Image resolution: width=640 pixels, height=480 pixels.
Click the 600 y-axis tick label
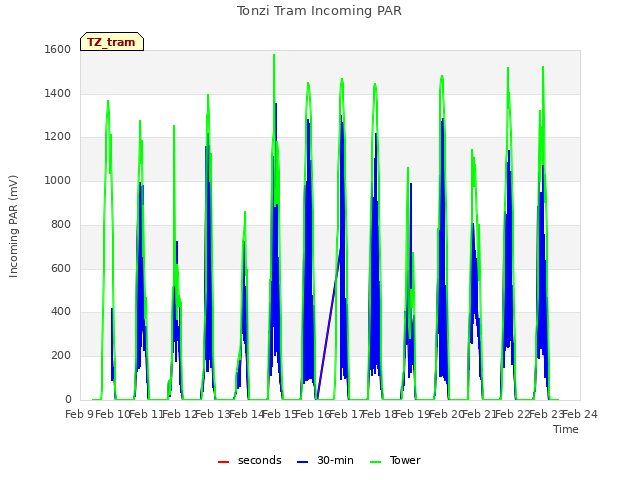tap(61, 269)
